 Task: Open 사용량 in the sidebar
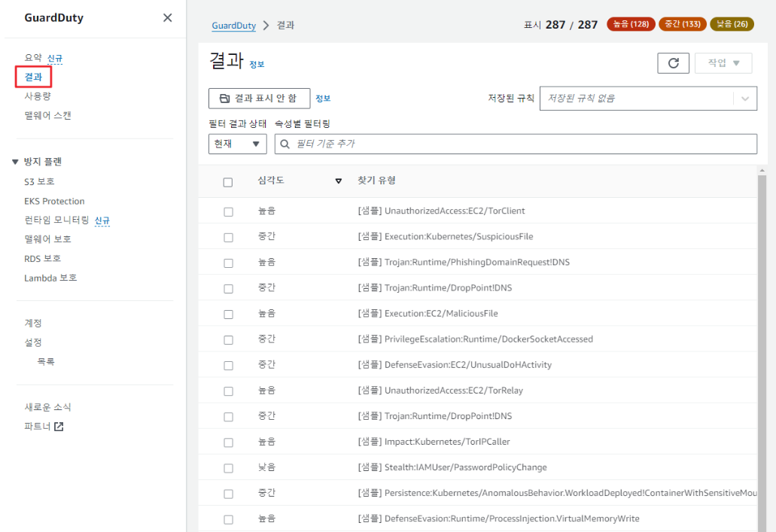tap(38, 96)
